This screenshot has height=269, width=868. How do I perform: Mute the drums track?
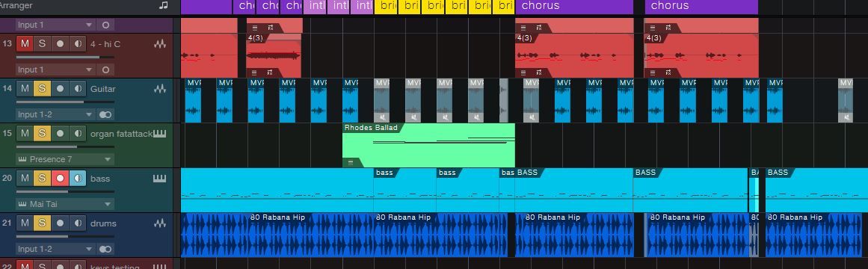24,223
